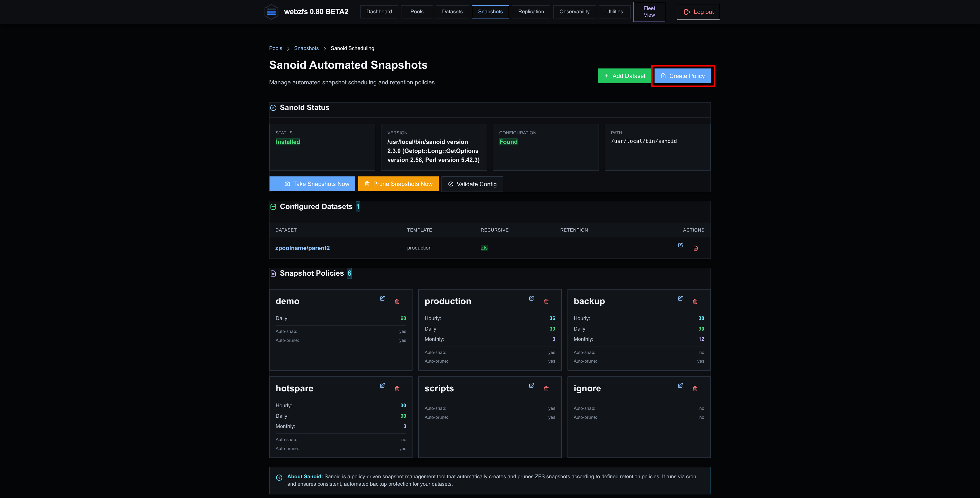Delete zpoolname/parent2 dataset entry

tap(695, 248)
